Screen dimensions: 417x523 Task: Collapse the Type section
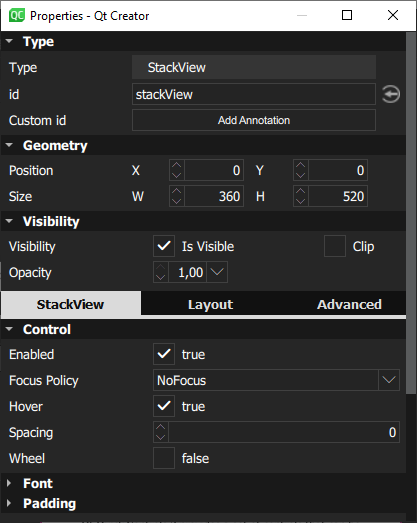pos(9,41)
